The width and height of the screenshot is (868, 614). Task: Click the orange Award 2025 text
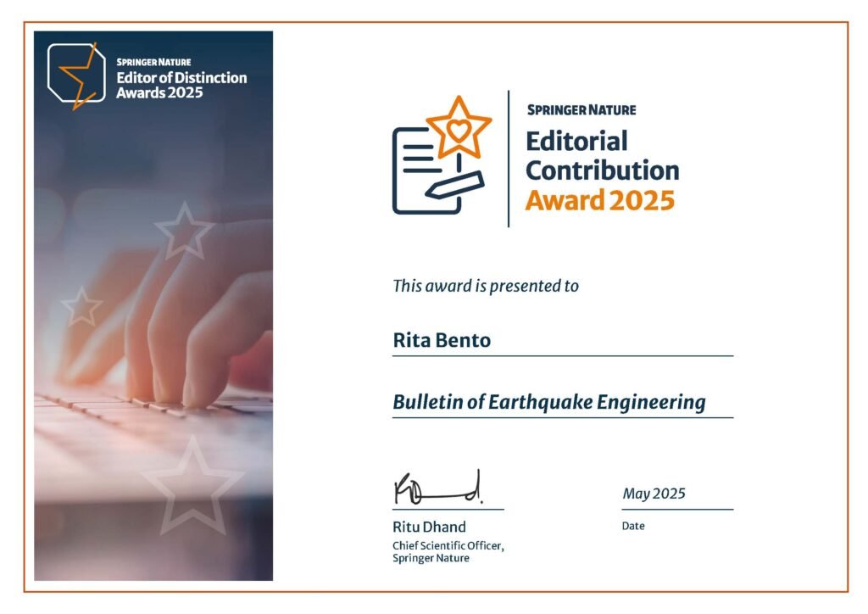(x=600, y=200)
